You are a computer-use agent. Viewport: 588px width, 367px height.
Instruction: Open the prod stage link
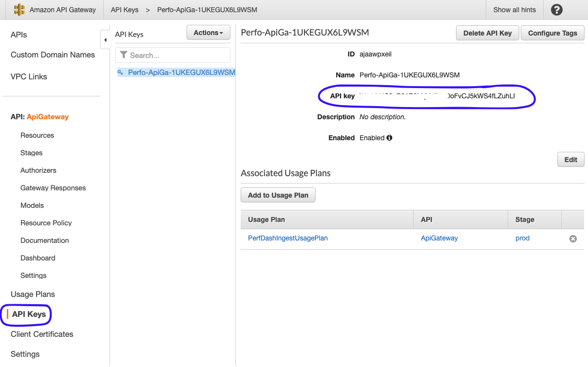[522, 238]
